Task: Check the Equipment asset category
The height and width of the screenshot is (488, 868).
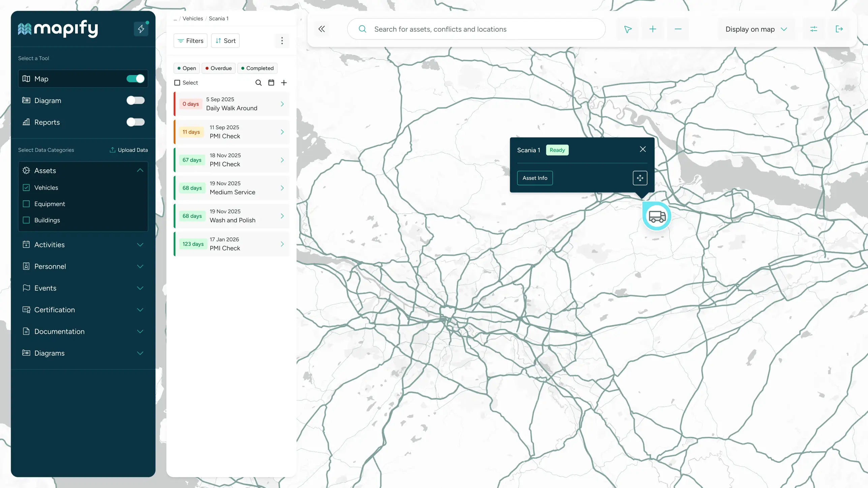Action: point(26,204)
